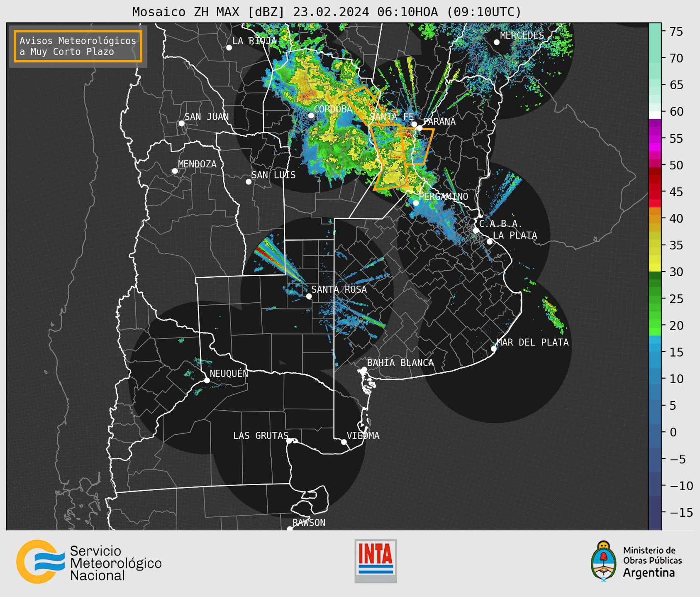Image resolution: width=700 pixels, height=597 pixels.
Task: Click the San Luis city marker dot
Action: [x=249, y=182]
